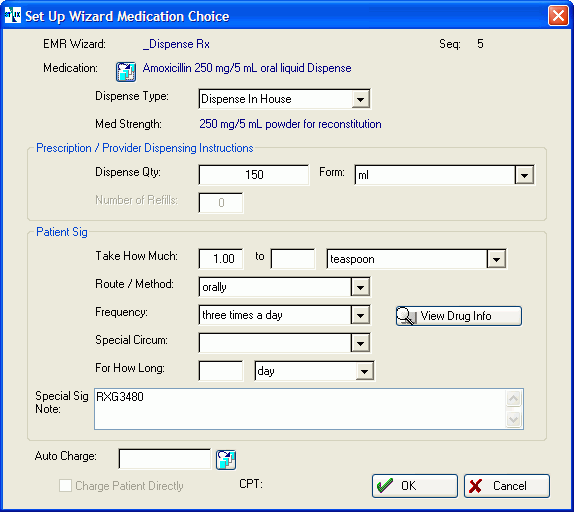574x512 pixels.
Task: Click the Special Sig Note text area
Action: [x=300, y=409]
